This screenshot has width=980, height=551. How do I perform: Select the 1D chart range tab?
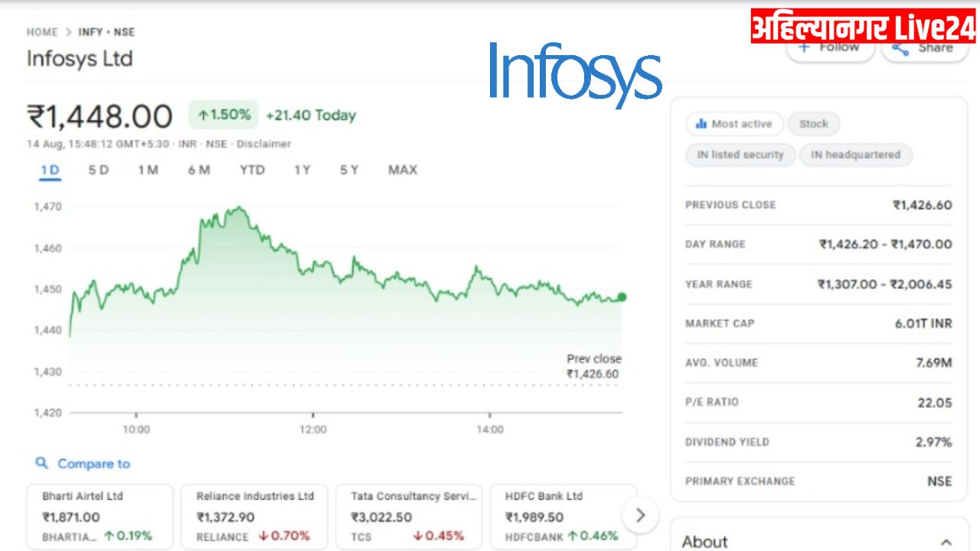[50, 170]
